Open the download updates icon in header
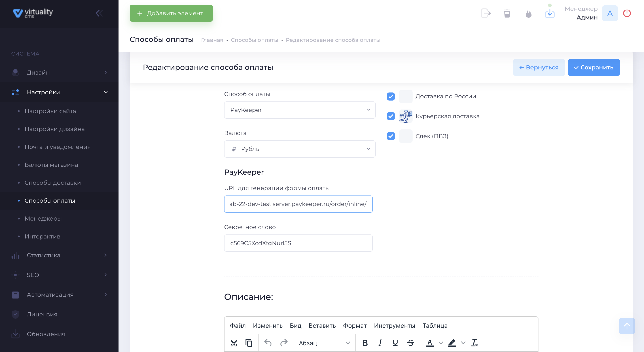 (x=549, y=13)
